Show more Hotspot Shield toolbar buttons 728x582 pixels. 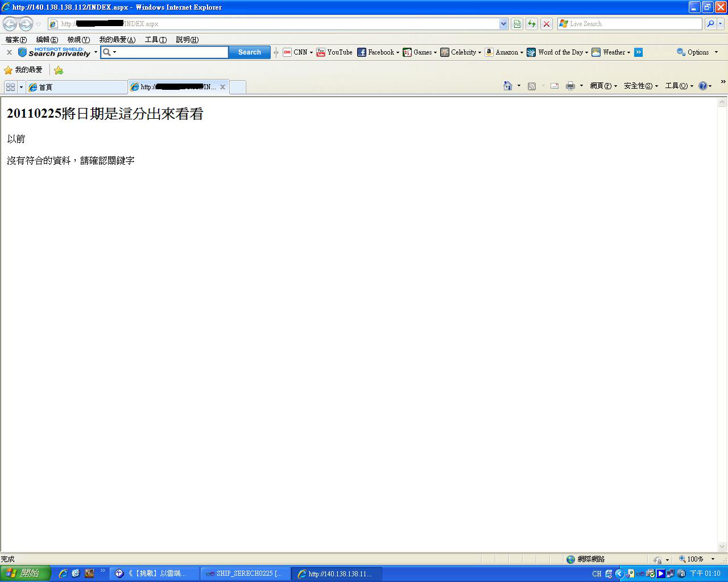pyautogui.click(x=639, y=52)
